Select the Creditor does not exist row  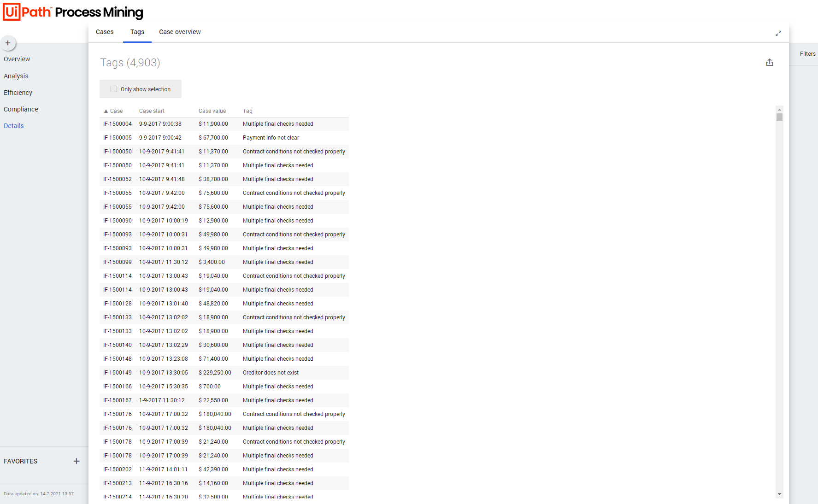271,373
